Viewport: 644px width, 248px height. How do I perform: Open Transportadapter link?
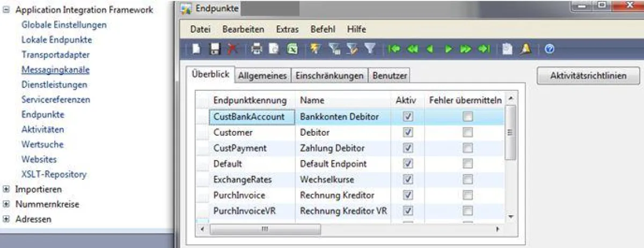pyautogui.click(x=55, y=55)
